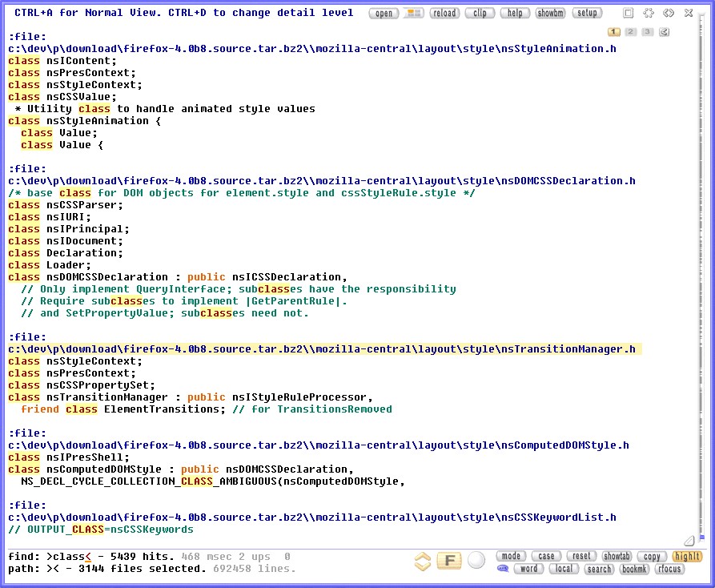Toggle whole word matching with word button
This screenshot has height=588, width=715.
pyautogui.click(x=528, y=569)
